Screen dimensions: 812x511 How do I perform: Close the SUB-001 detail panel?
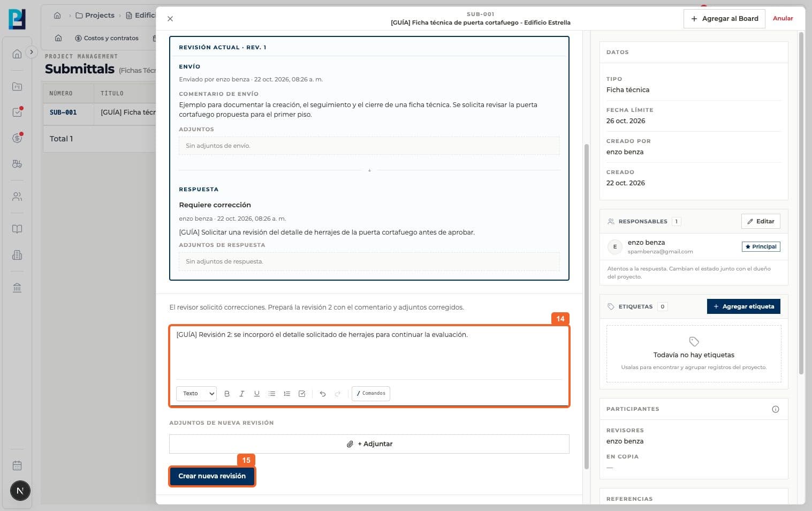point(170,19)
